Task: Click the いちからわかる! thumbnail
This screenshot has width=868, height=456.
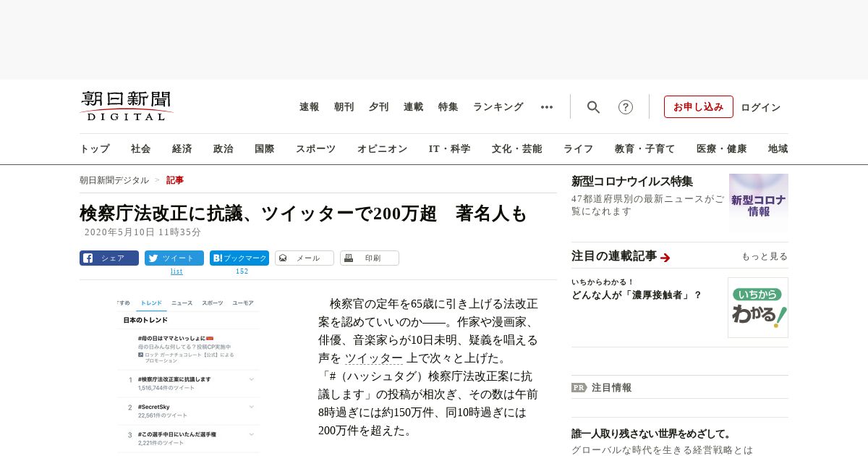Action: tap(758, 308)
